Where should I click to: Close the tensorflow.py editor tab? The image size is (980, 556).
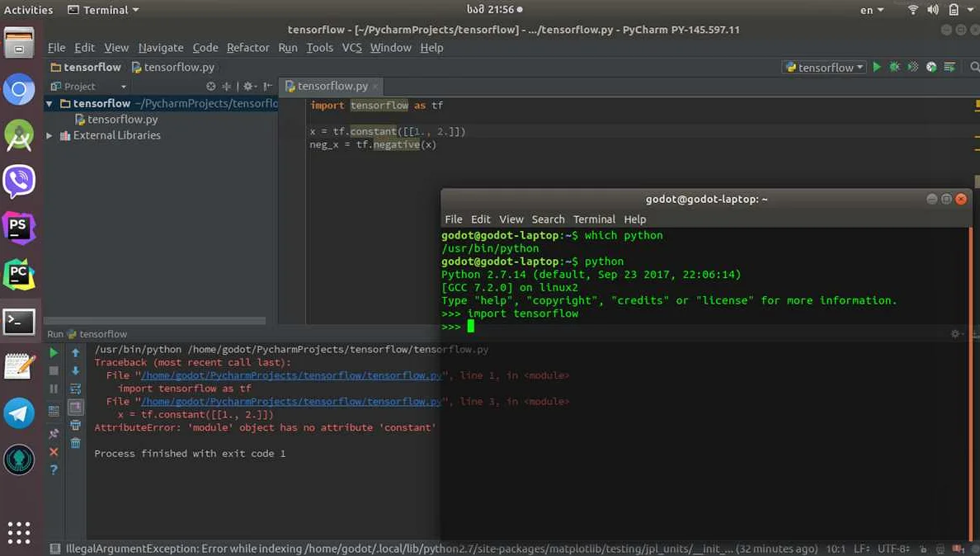pos(375,87)
